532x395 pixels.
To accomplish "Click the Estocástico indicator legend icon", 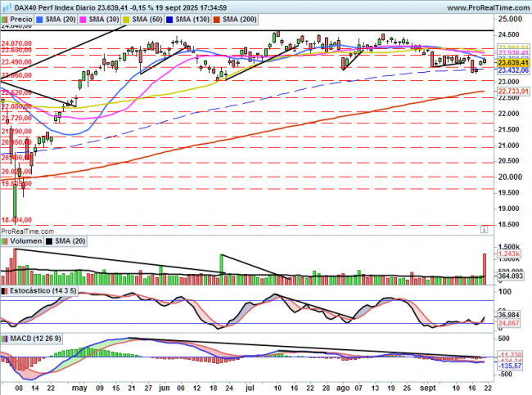I will click(6, 290).
